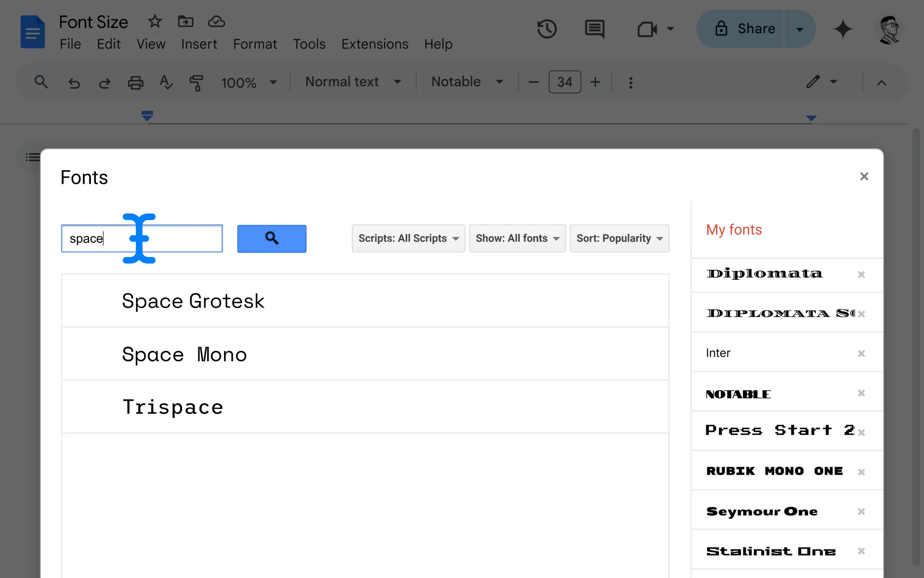
Task: Remove Diplomata SC from My fonts
Action: (861, 314)
